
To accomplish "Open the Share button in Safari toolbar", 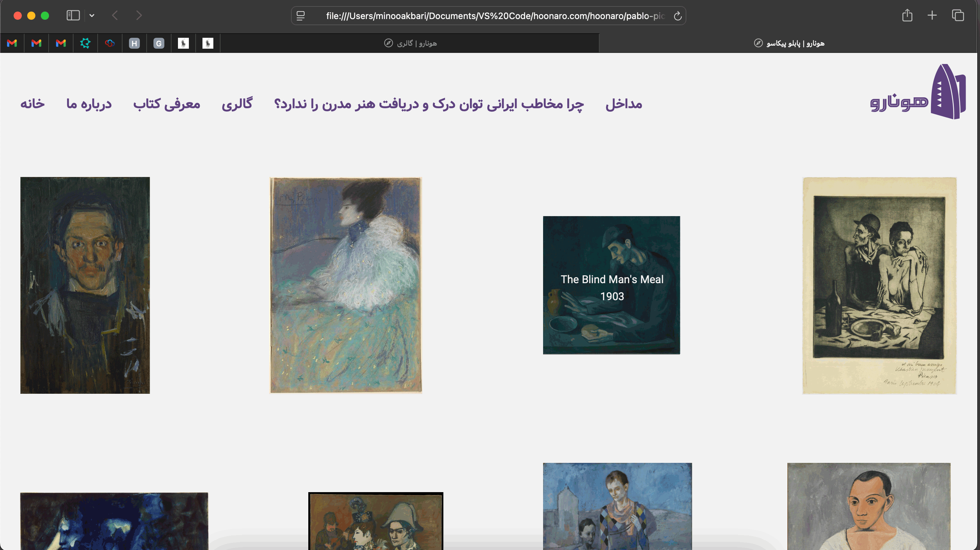I will pos(907,15).
